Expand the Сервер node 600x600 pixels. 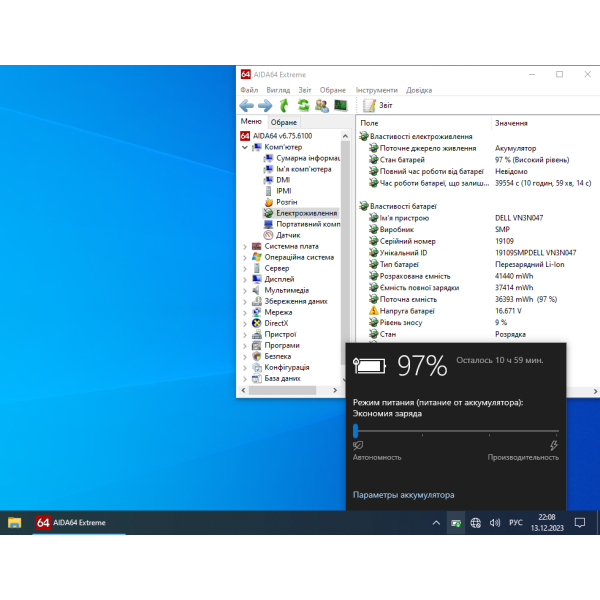245,269
